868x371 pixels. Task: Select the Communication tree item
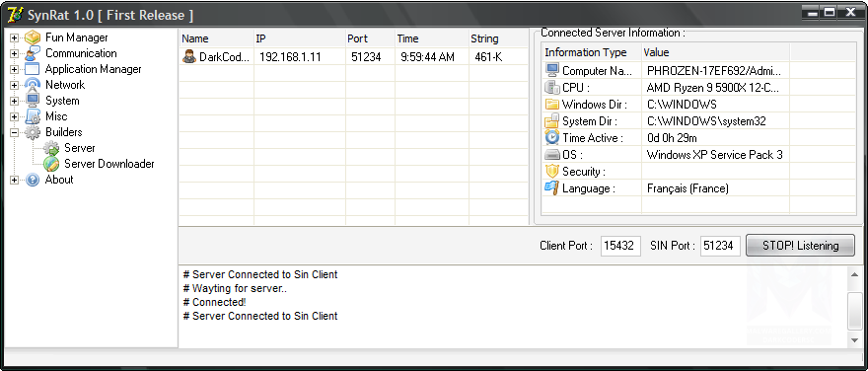[81, 53]
